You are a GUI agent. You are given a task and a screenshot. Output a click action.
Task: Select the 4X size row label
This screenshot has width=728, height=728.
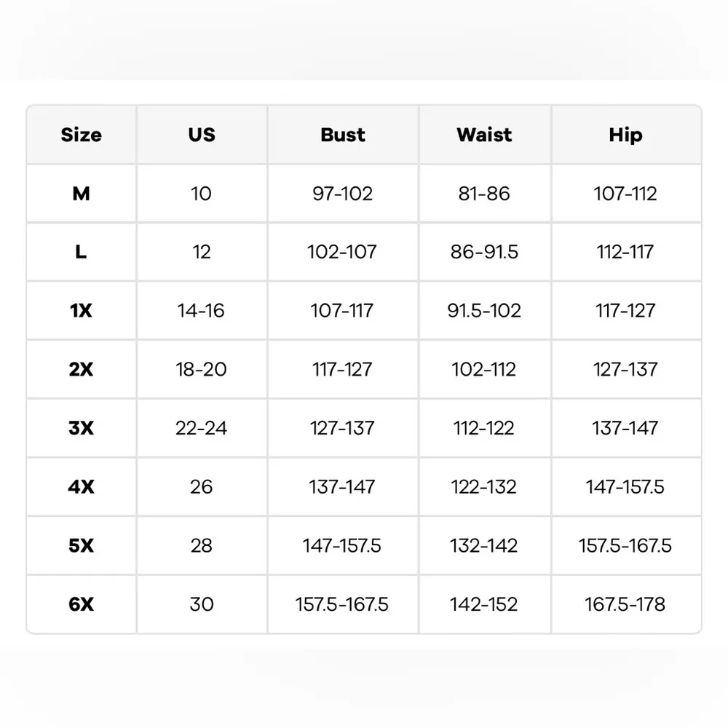click(82, 486)
